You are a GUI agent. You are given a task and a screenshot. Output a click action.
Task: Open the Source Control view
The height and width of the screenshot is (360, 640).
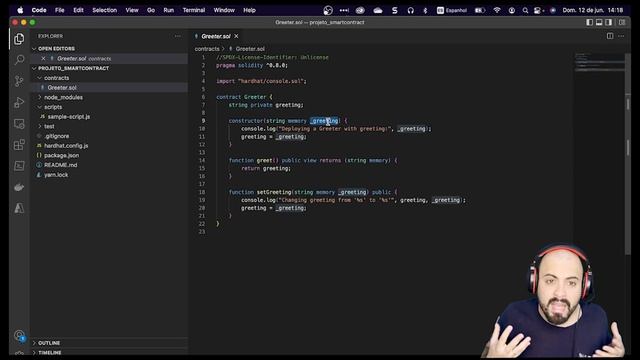[x=19, y=81]
